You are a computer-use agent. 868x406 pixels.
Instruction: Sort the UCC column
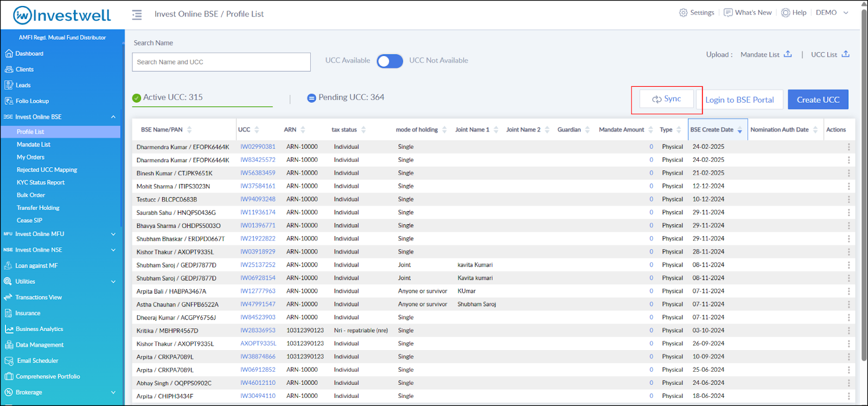coord(257,130)
